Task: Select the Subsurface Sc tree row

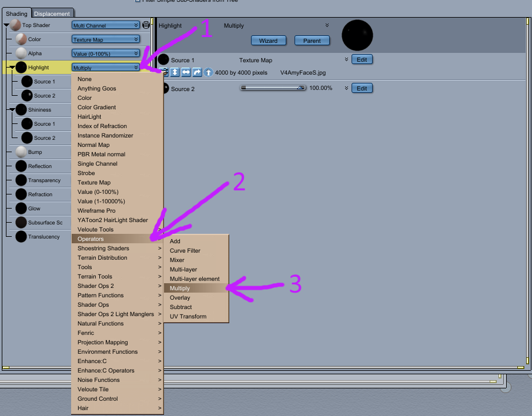Action: [39, 223]
